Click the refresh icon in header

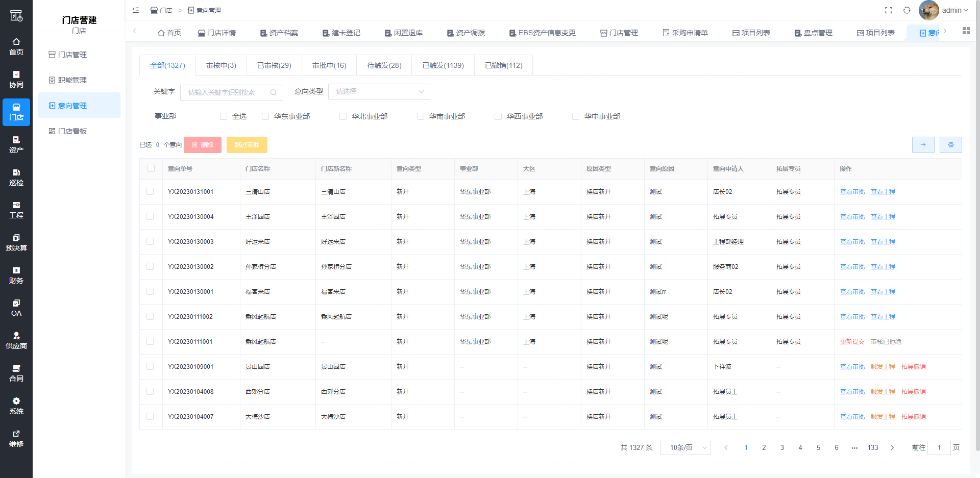click(906, 10)
